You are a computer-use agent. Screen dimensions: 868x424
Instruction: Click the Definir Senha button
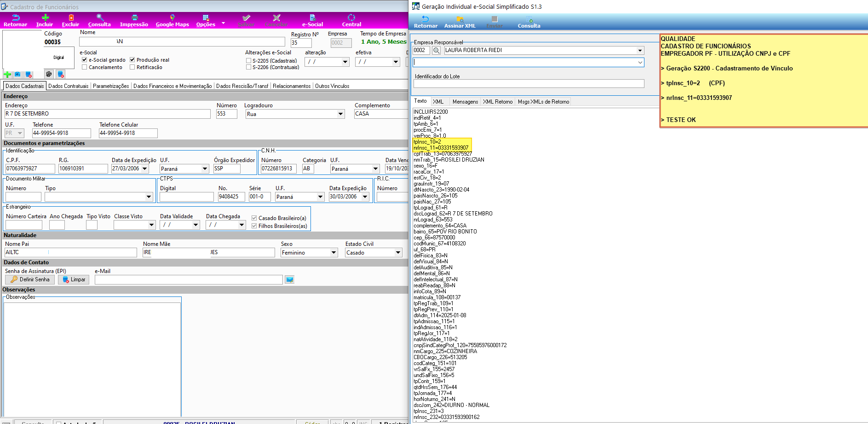[30, 279]
